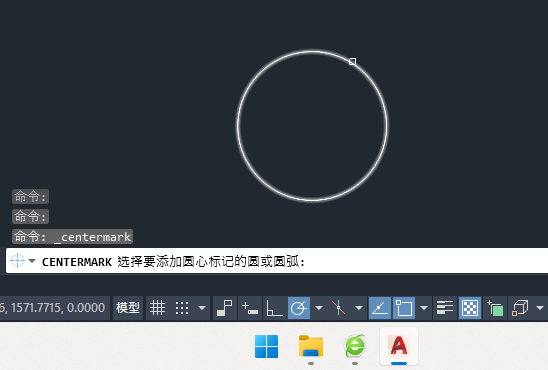Screen dimensions: 548x370
Task: Open the object snap modes dropdown
Action: click(x=424, y=308)
